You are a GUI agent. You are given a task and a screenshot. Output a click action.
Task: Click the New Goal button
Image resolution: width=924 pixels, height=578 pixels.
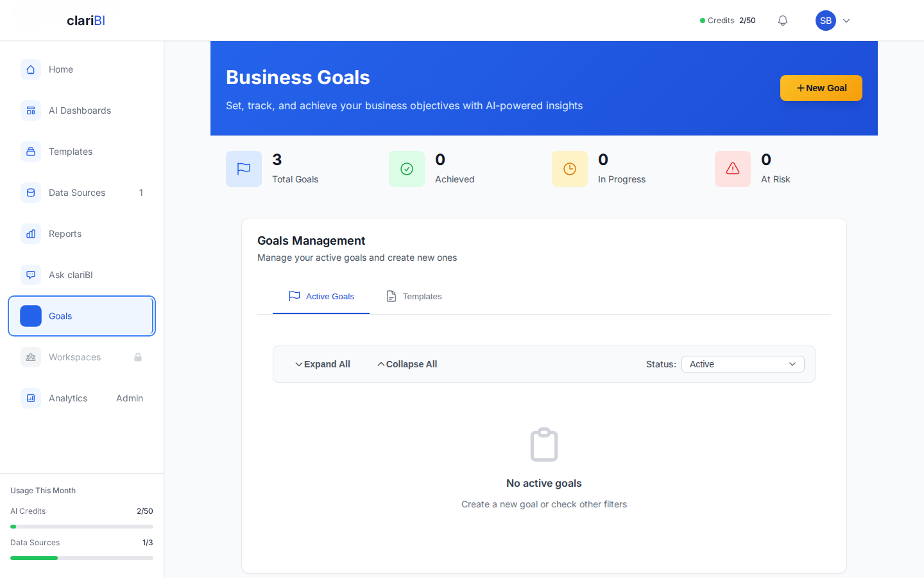point(821,88)
